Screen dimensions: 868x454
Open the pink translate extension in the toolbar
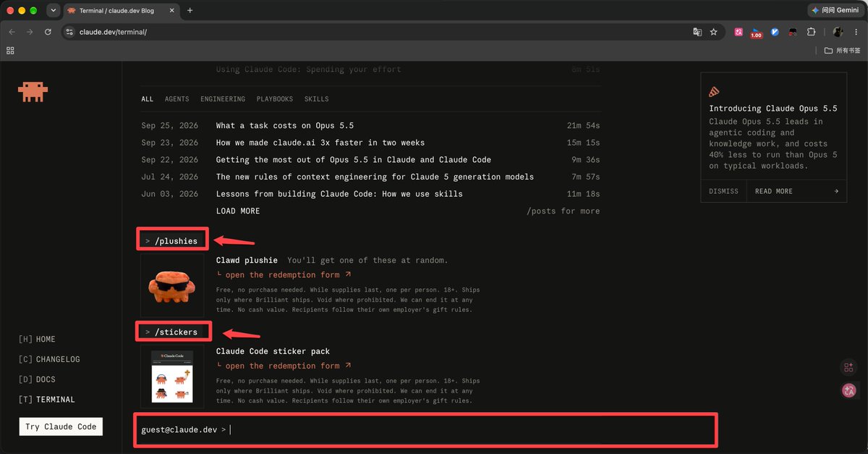[739, 32]
